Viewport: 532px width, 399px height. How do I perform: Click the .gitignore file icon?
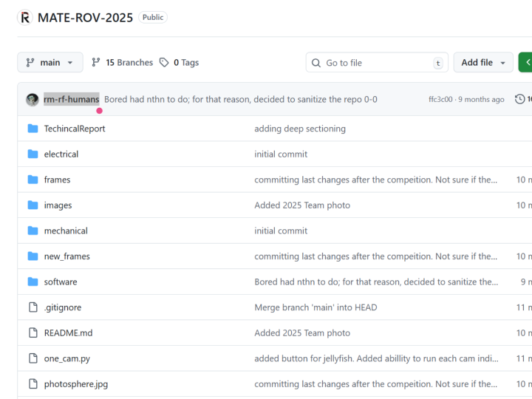coord(33,307)
